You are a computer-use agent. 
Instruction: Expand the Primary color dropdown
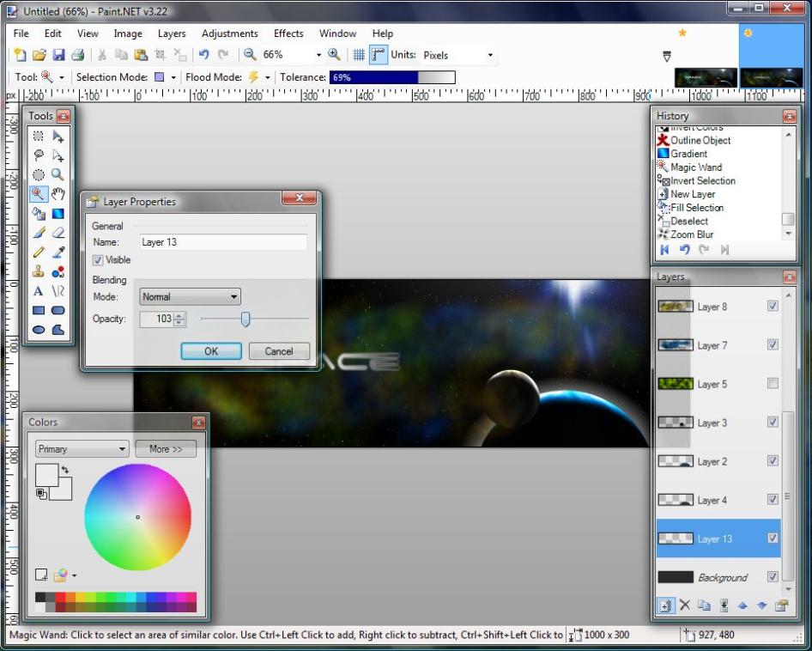click(x=82, y=449)
